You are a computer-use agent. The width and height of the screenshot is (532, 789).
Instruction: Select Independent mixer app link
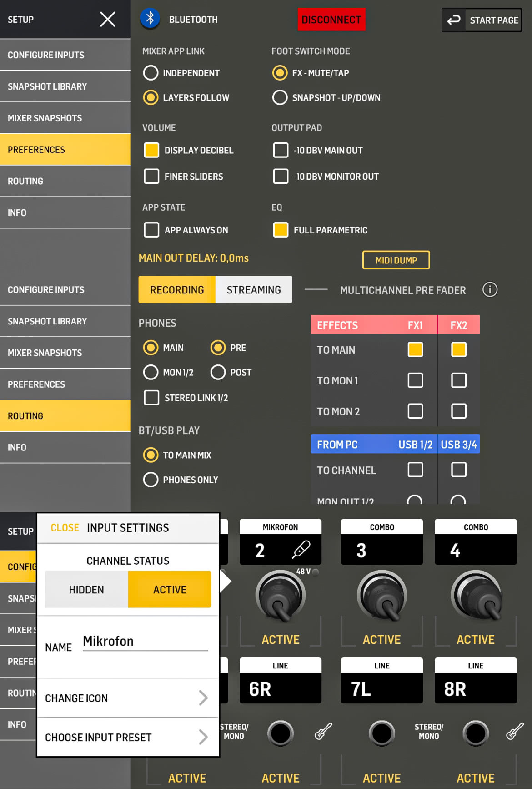point(151,73)
